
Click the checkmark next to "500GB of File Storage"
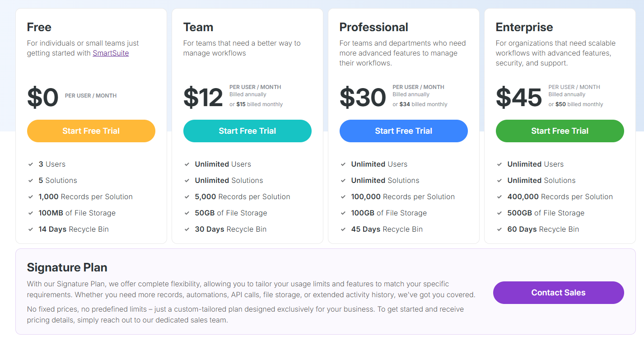coord(499,213)
